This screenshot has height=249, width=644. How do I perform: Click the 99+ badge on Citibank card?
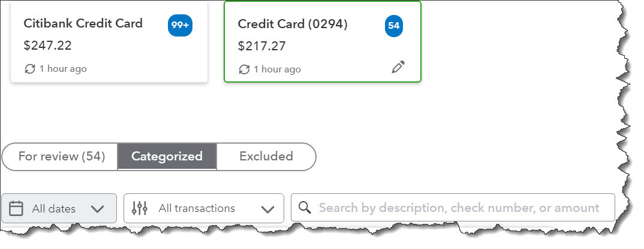pos(180,26)
